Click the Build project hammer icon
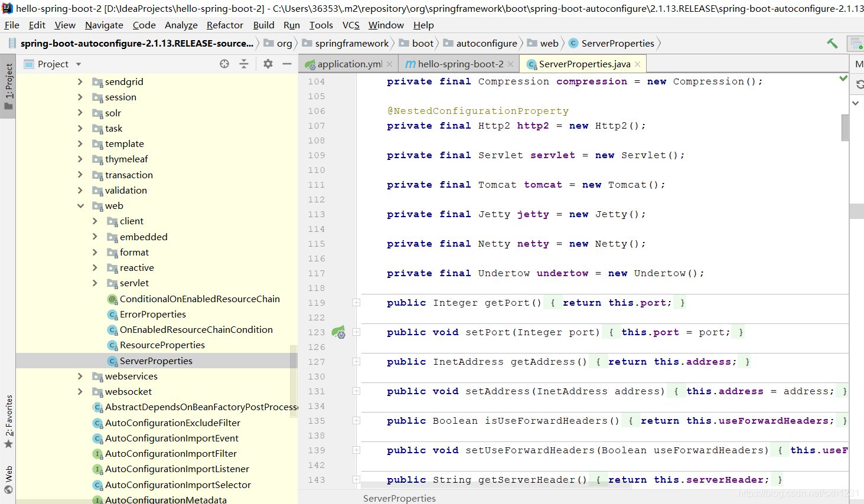The width and height of the screenshot is (864, 504). (832, 43)
